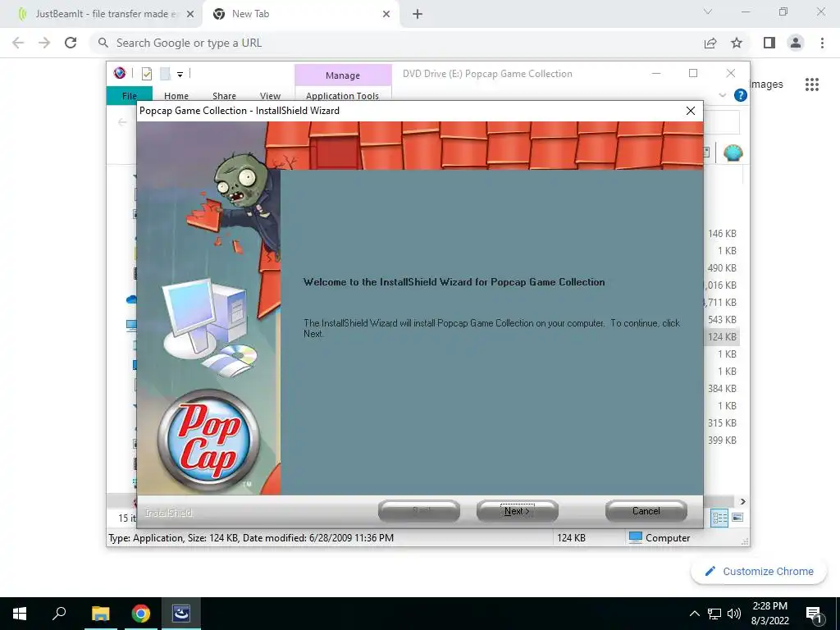
Task: Open Explorer help question mark icon
Action: (x=741, y=95)
